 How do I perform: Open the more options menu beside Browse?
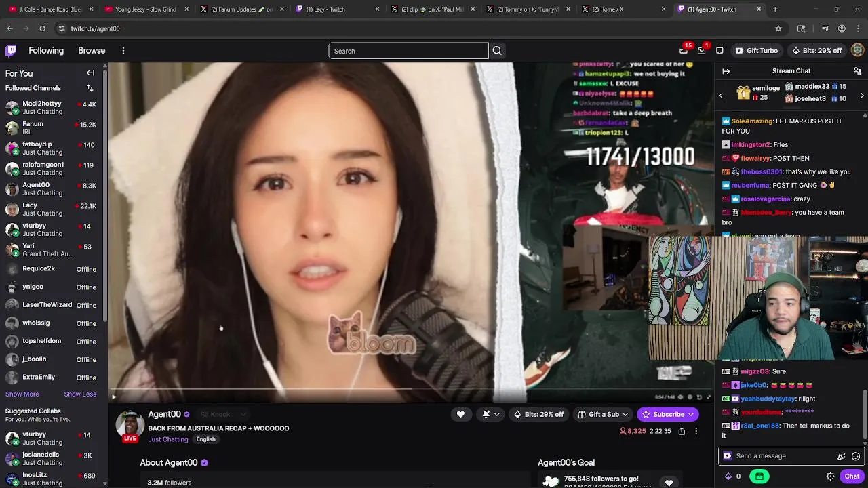point(123,51)
